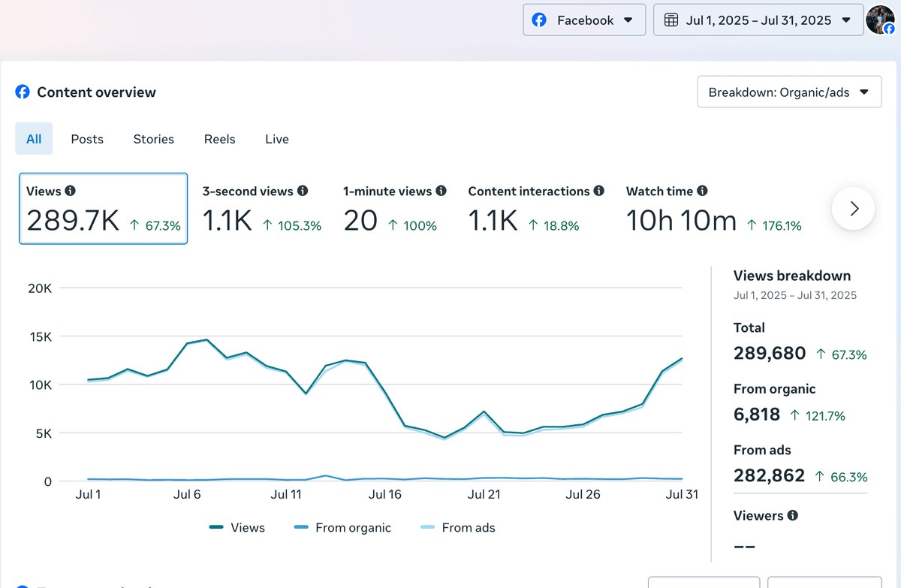Viewport: 901px width, 588px height.
Task: Select the Watch time metric card
Action: (714, 209)
